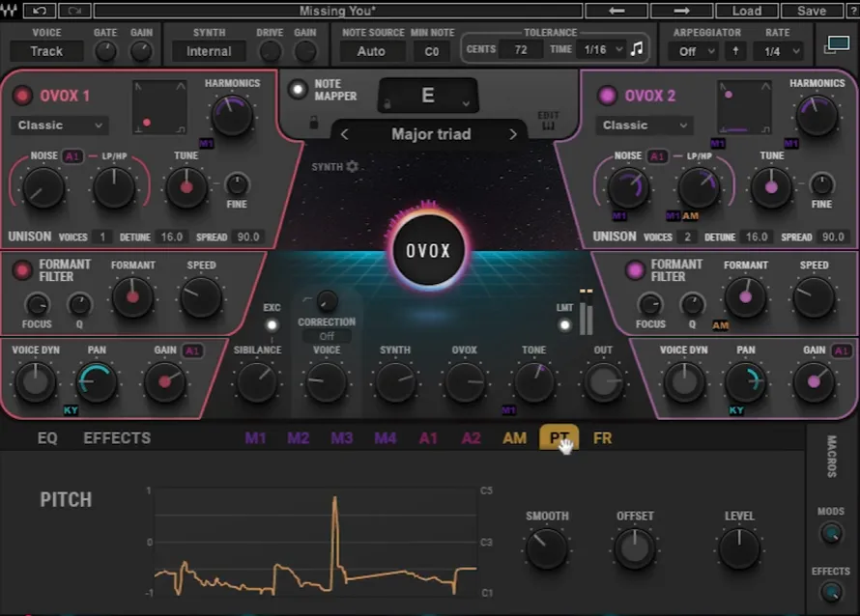The height and width of the screenshot is (616, 860).
Task: Select the A1 modulator tab
Action: pos(428,438)
